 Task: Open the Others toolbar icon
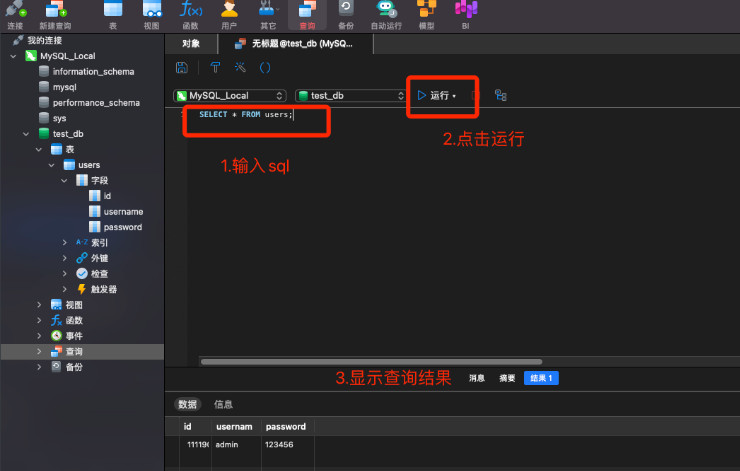(268, 15)
